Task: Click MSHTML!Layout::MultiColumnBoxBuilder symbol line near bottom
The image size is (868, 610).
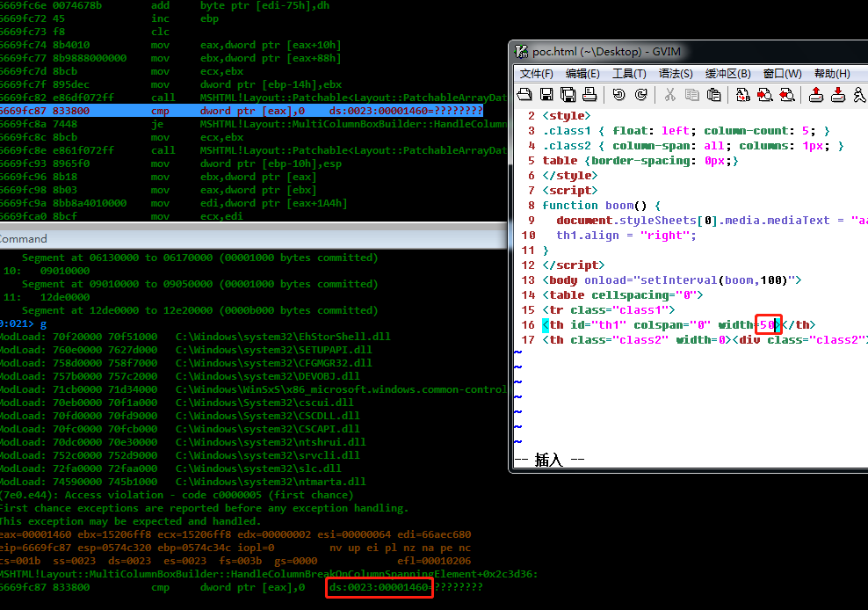Action: (x=269, y=575)
